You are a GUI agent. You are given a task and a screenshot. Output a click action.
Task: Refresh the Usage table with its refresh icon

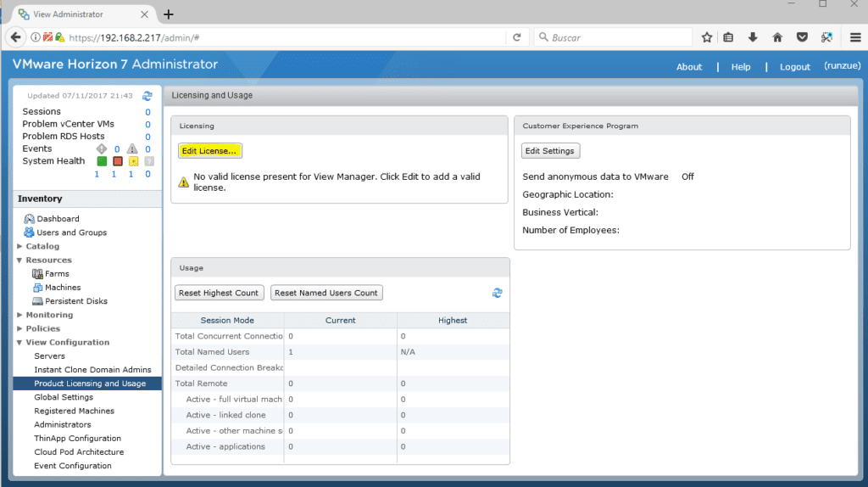(497, 293)
